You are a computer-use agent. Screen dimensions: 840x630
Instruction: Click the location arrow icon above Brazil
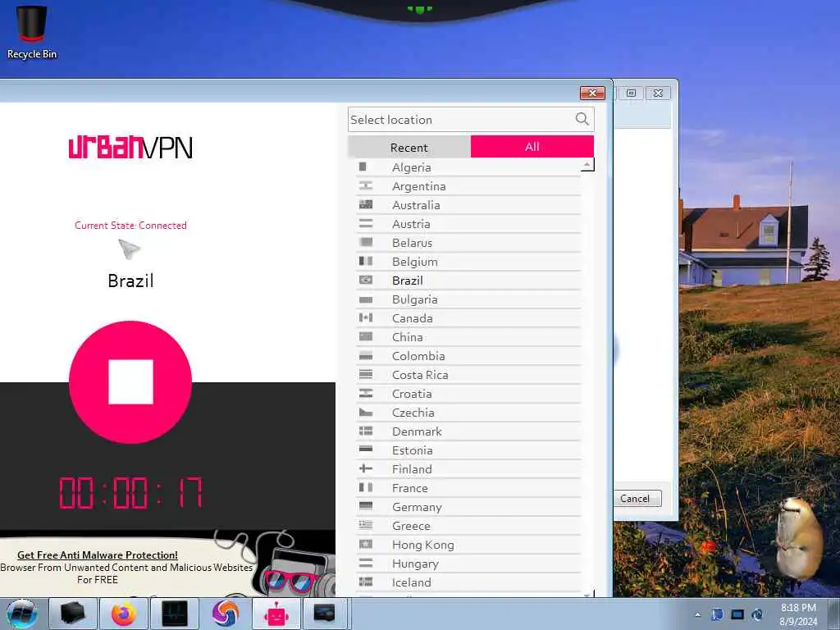pyautogui.click(x=129, y=249)
